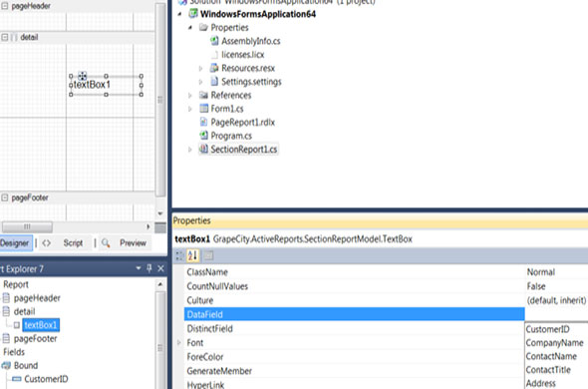
Task: Select textBox1 in Report Explorer tree
Action: [41, 325]
